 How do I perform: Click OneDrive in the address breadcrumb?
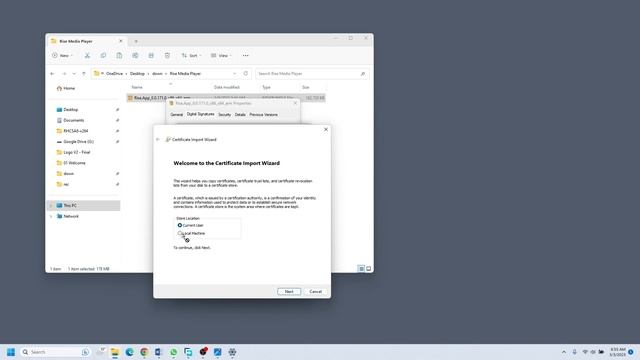tap(114, 74)
